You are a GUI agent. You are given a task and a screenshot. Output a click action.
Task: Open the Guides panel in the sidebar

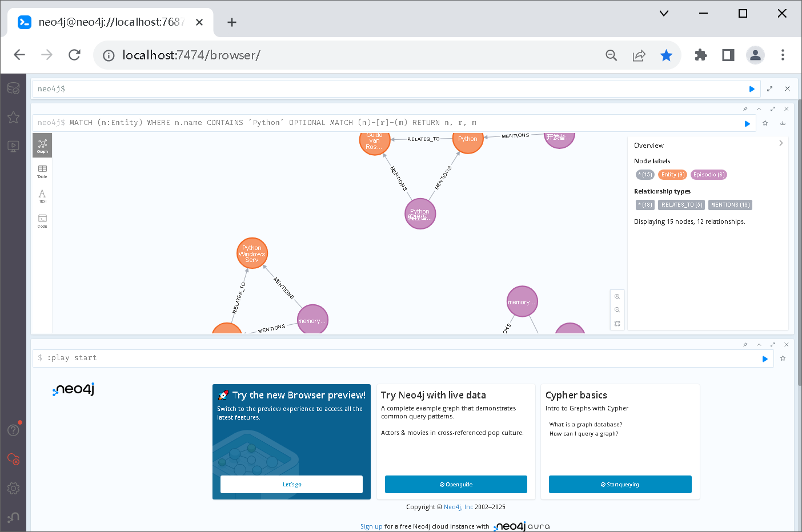(x=13, y=146)
